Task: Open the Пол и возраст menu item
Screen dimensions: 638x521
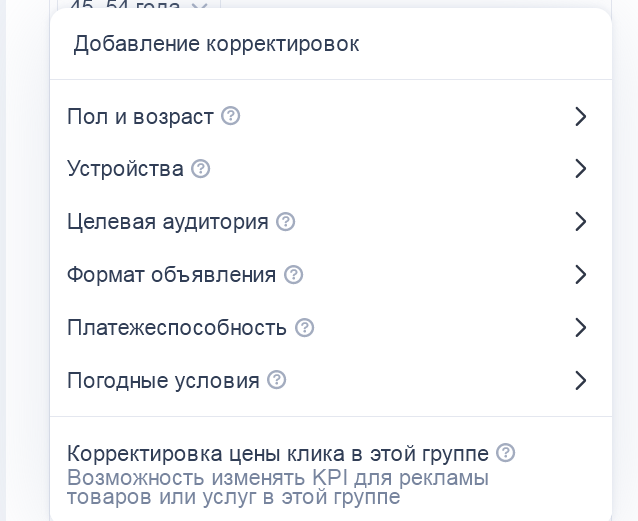Action: click(140, 117)
